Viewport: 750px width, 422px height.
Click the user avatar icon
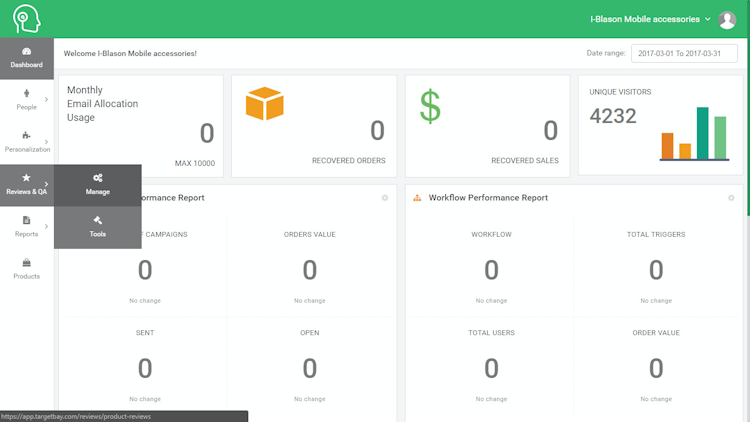click(x=727, y=20)
